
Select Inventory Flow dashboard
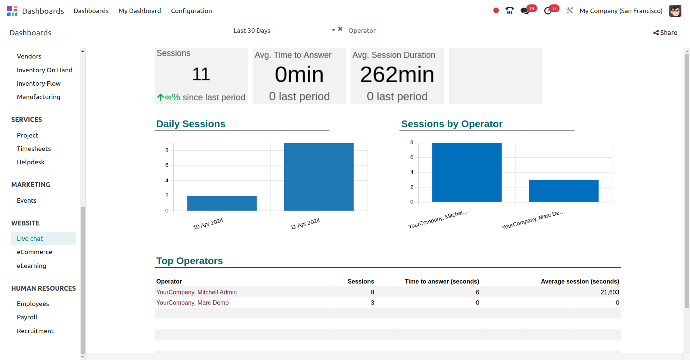click(x=39, y=84)
